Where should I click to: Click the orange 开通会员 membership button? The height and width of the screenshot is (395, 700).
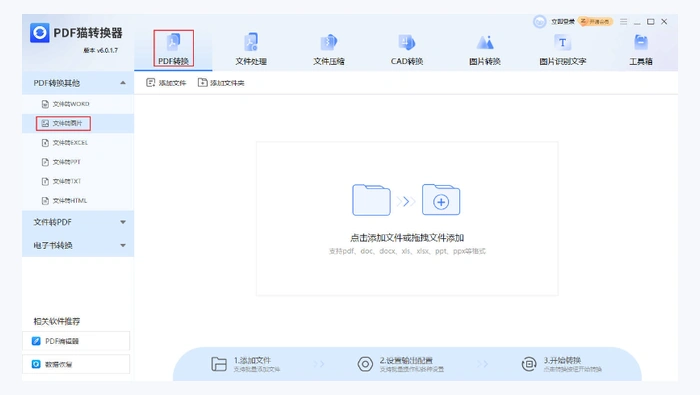pos(596,21)
